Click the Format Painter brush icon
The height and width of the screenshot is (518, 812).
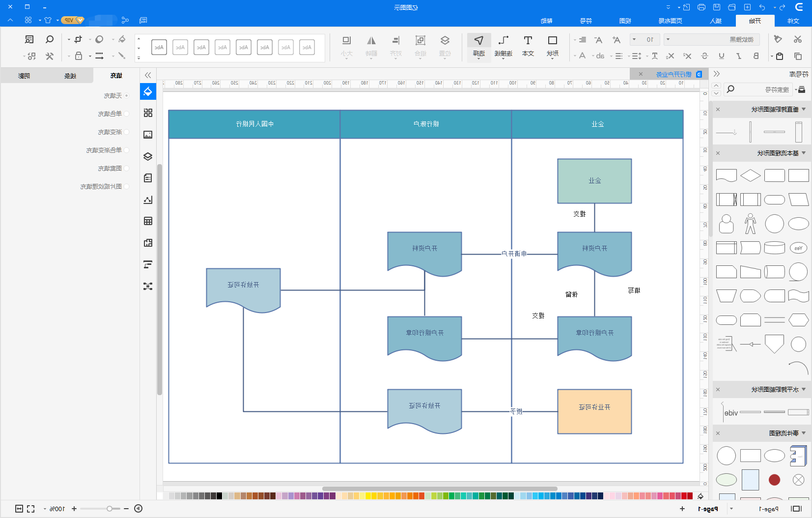pyautogui.click(x=778, y=39)
